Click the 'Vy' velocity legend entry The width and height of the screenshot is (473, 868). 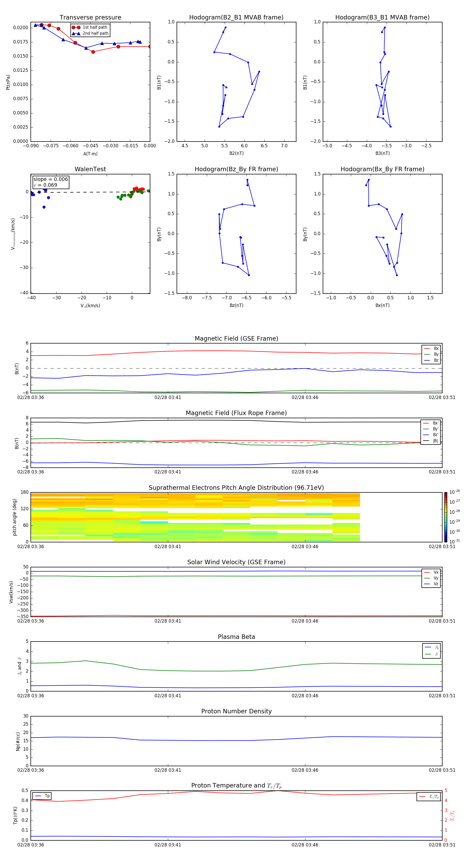tap(431, 578)
